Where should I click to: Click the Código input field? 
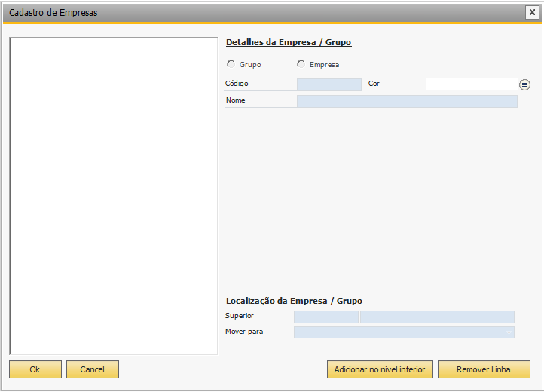tap(329, 84)
